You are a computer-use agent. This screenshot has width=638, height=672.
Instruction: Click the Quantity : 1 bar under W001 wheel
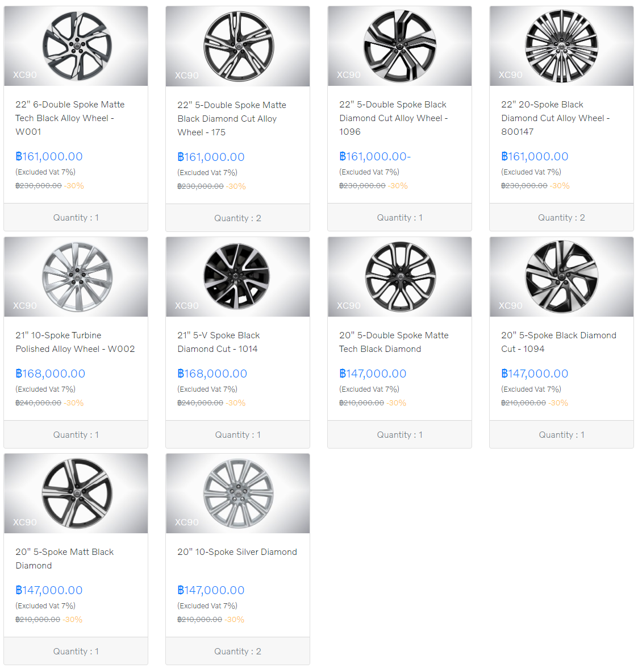tap(76, 217)
